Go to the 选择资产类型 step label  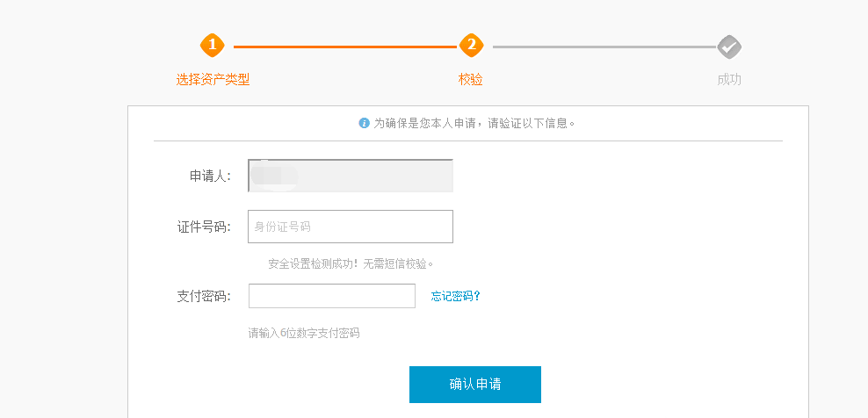[213, 80]
